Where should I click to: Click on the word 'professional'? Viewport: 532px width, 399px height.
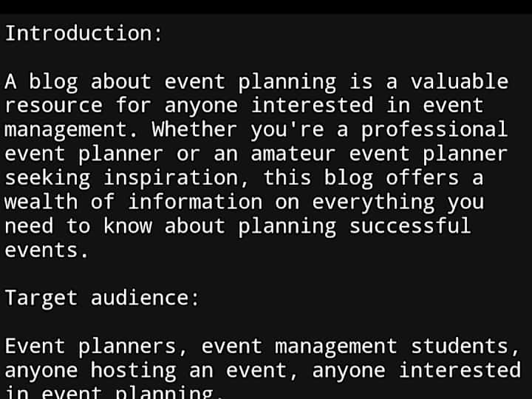(434, 130)
